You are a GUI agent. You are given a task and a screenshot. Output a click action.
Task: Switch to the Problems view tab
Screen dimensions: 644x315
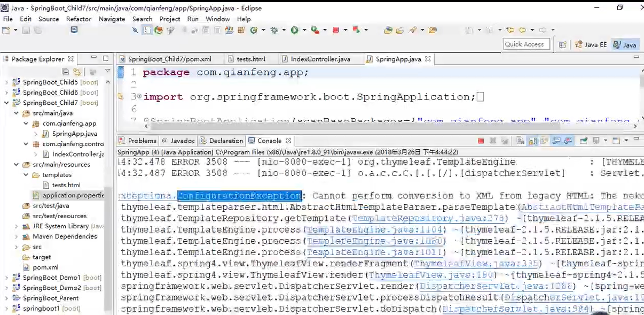[137, 141]
